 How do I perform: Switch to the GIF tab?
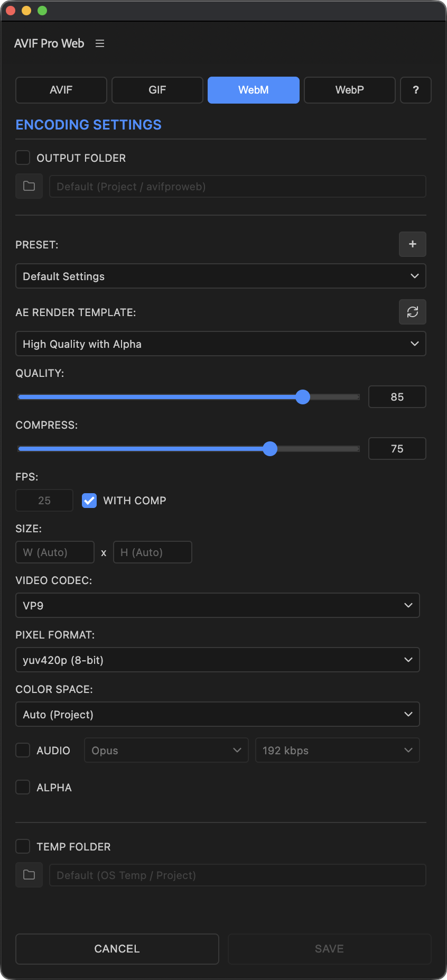pos(157,90)
